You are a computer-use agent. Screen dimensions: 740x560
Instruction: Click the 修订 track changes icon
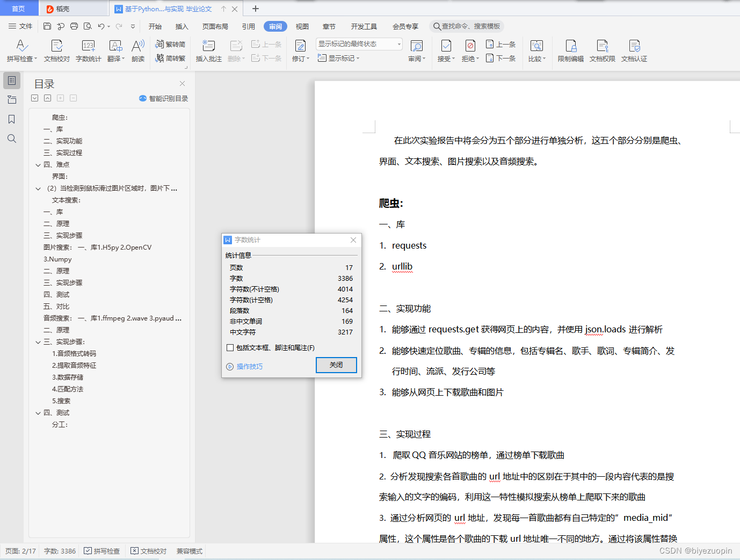pyautogui.click(x=300, y=46)
